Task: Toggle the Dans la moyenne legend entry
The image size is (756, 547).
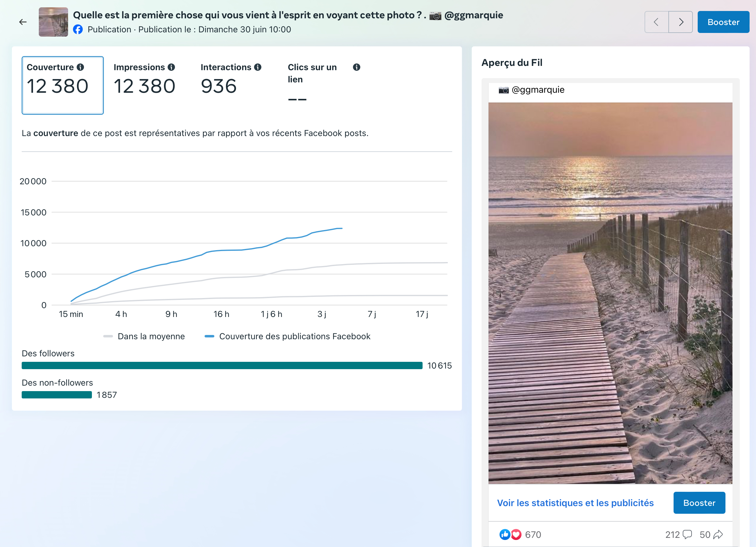Action: click(144, 336)
